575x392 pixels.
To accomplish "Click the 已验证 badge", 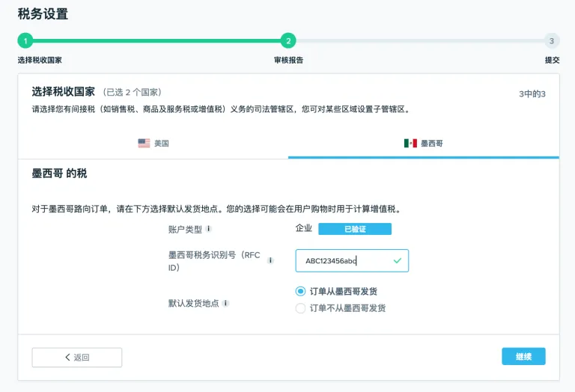I will pos(355,229).
